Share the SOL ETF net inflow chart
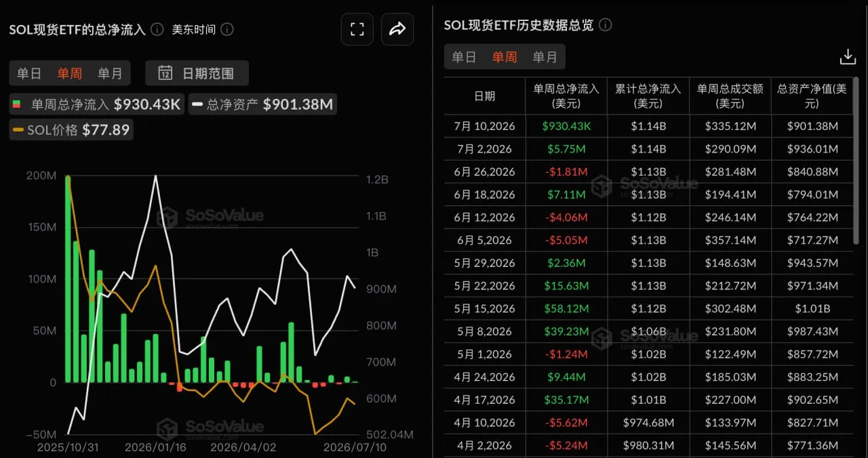This screenshot has width=868, height=458. pos(397,29)
